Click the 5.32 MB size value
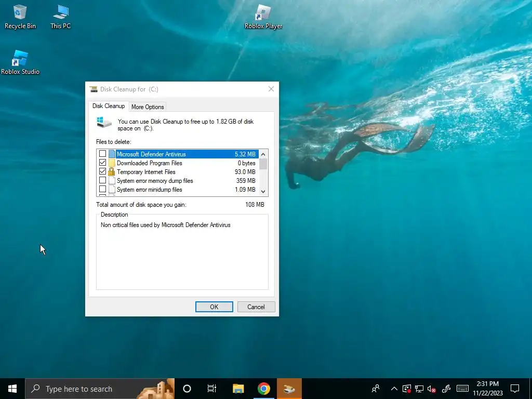Screen dimensions: 532x399 (245, 154)
